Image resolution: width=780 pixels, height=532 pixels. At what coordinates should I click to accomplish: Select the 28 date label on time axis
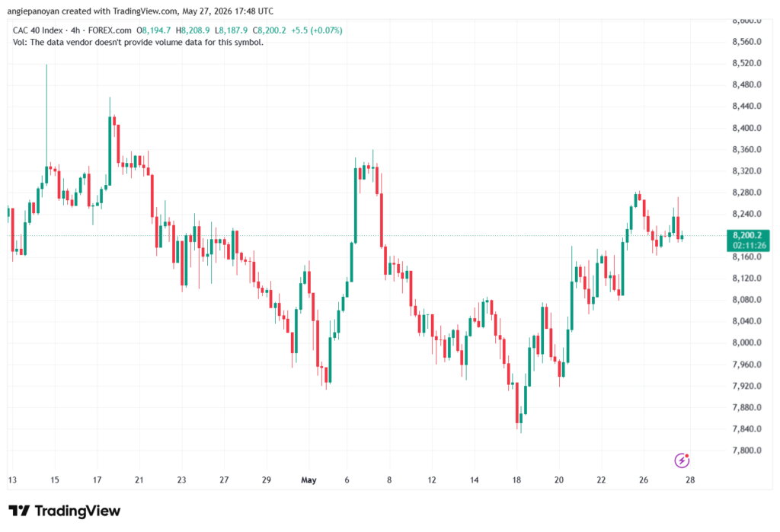tap(690, 479)
